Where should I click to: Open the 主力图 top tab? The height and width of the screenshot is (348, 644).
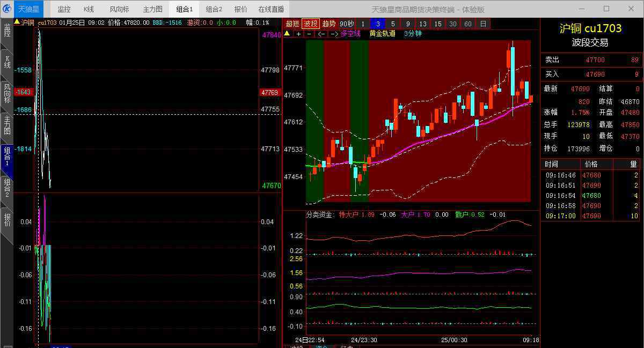click(153, 9)
